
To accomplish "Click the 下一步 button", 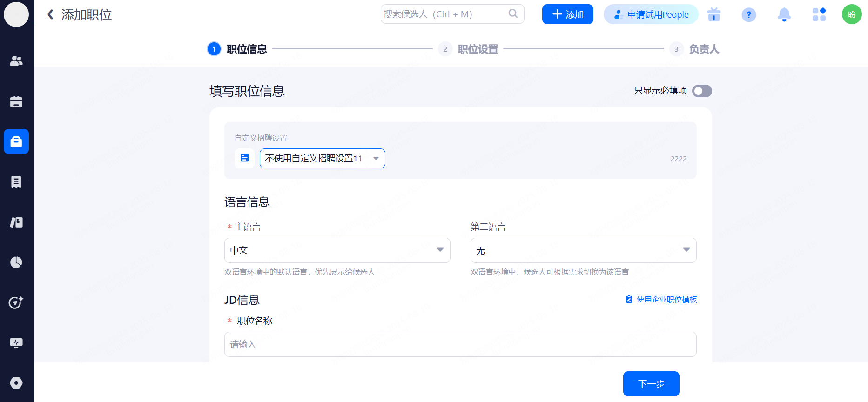I will (x=651, y=384).
